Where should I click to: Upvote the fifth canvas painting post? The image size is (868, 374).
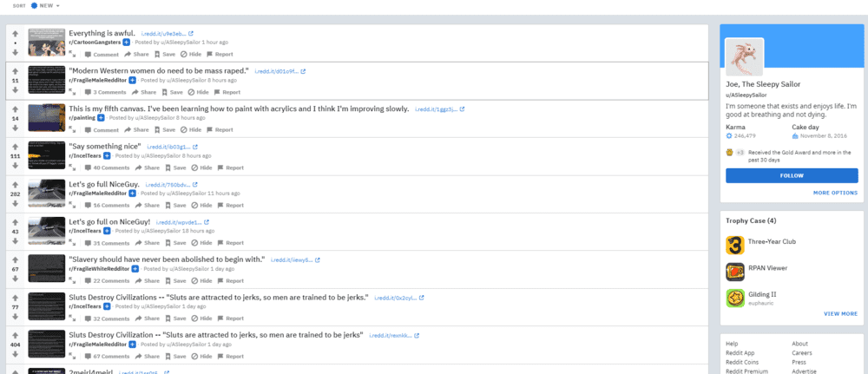click(16, 109)
